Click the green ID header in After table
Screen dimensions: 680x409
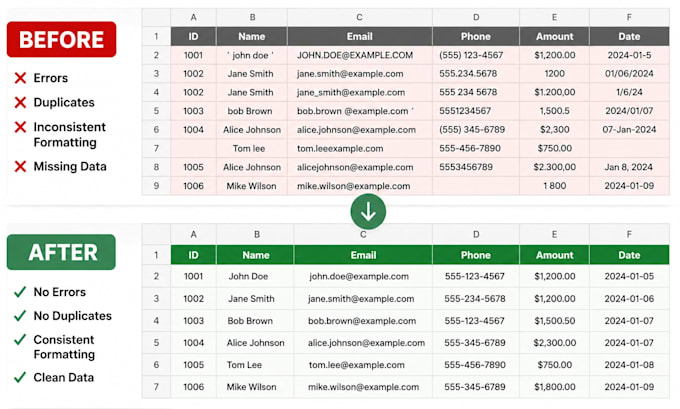[x=193, y=255]
